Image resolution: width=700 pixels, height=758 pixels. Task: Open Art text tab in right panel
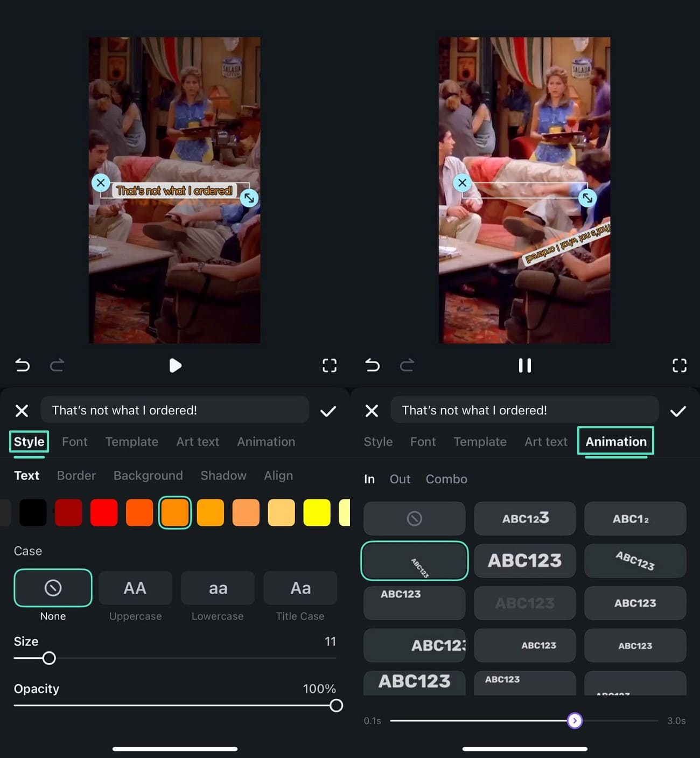click(546, 442)
